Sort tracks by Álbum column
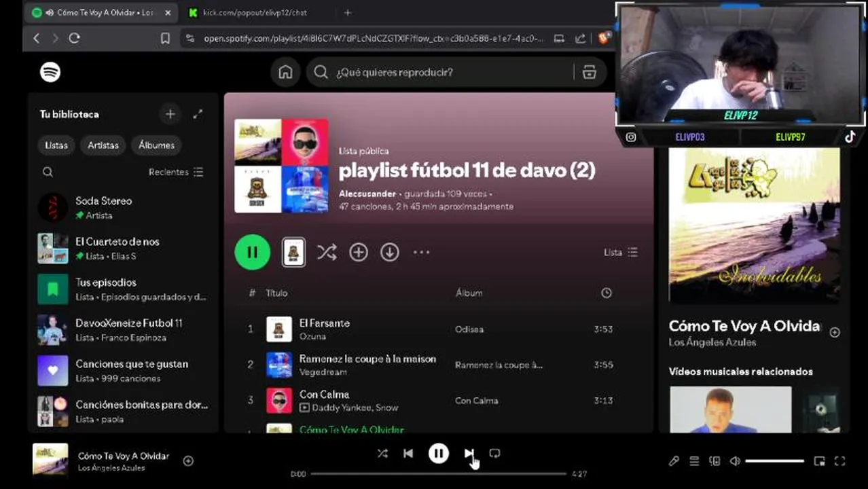The height and width of the screenshot is (489, 868). 469,293
